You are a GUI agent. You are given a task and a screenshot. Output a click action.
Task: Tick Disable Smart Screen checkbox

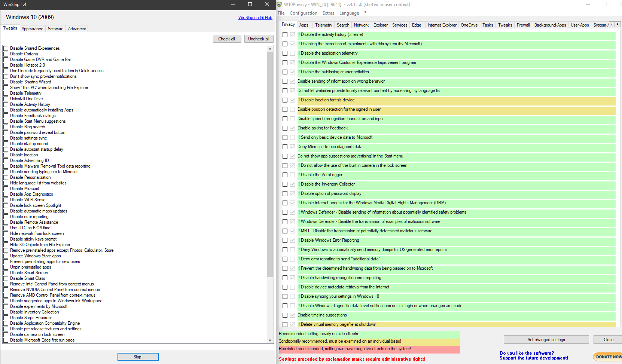tap(6, 273)
